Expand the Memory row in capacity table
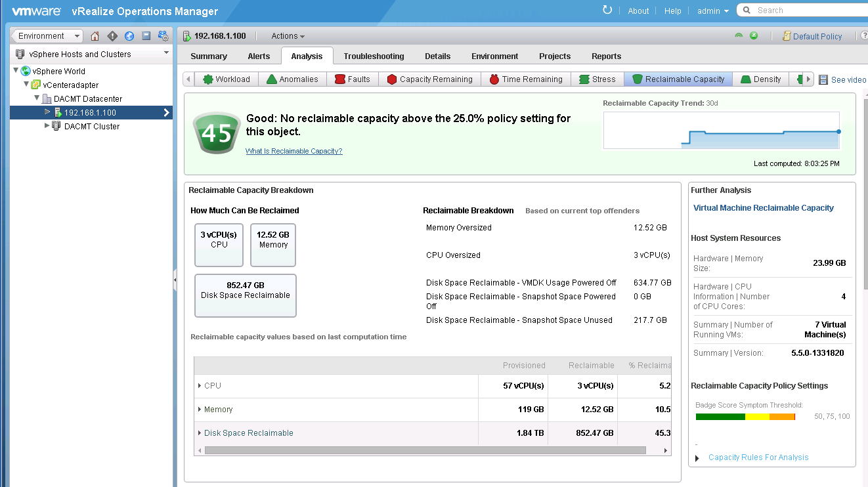The height and width of the screenshot is (487, 868). pos(200,410)
